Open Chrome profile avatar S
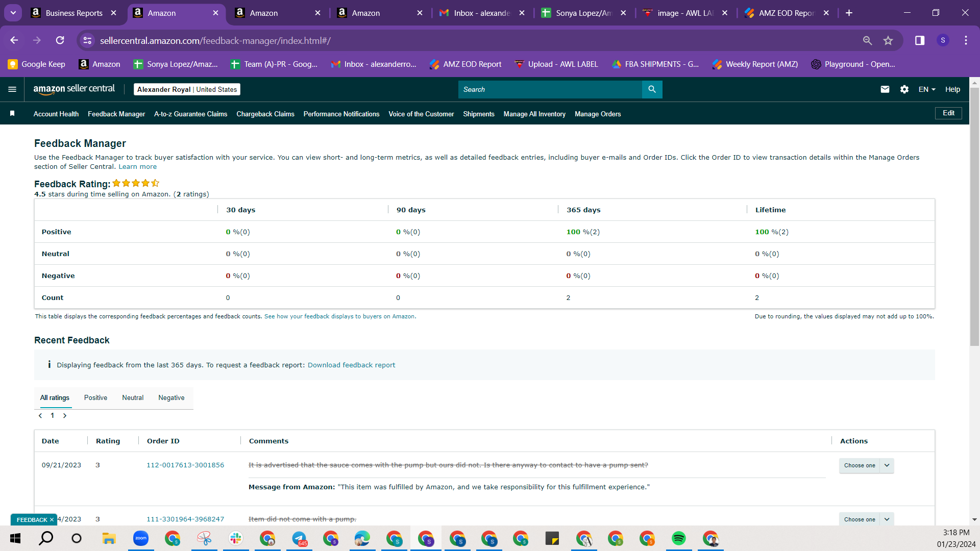This screenshot has height=551, width=980. point(943,40)
